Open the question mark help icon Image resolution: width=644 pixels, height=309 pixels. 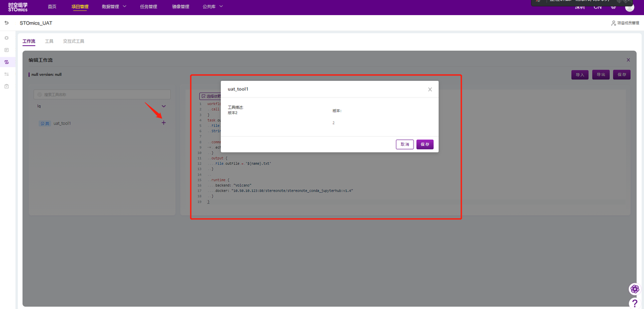pyautogui.click(x=634, y=303)
